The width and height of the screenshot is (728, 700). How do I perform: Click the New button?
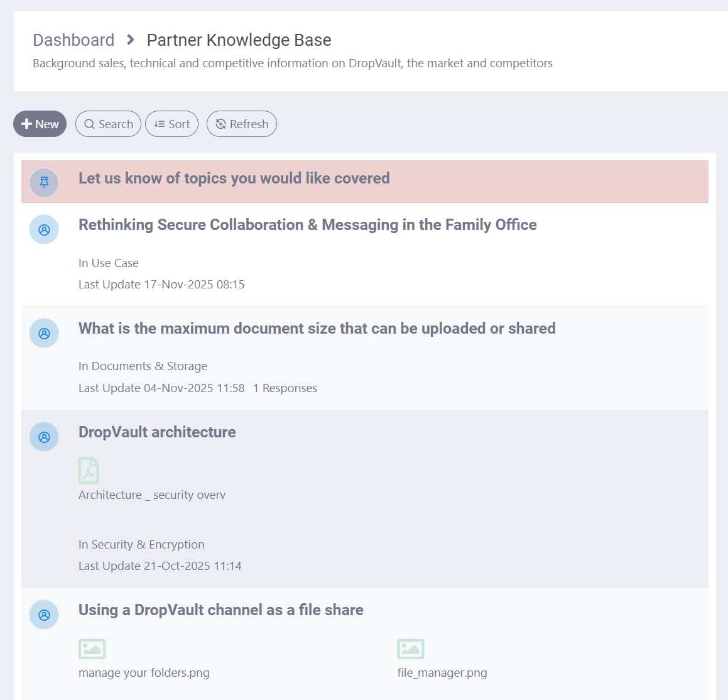tap(40, 124)
